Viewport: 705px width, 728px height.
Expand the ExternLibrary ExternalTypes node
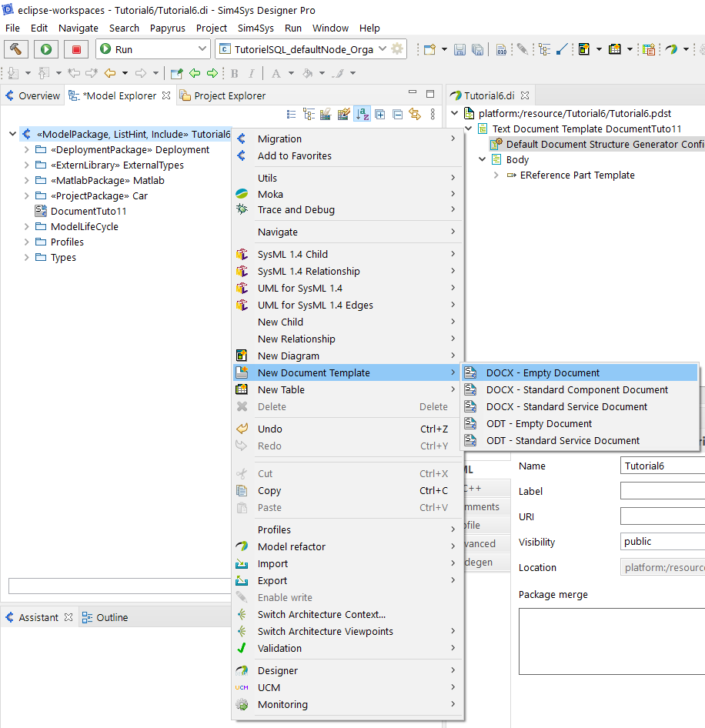click(x=26, y=165)
